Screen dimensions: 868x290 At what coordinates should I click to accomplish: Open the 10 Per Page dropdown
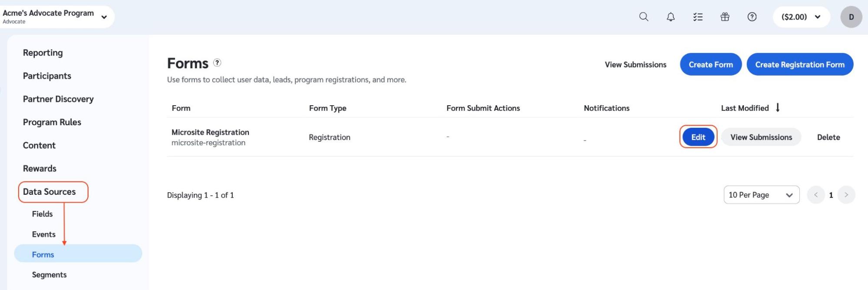pyautogui.click(x=761, y=195)
